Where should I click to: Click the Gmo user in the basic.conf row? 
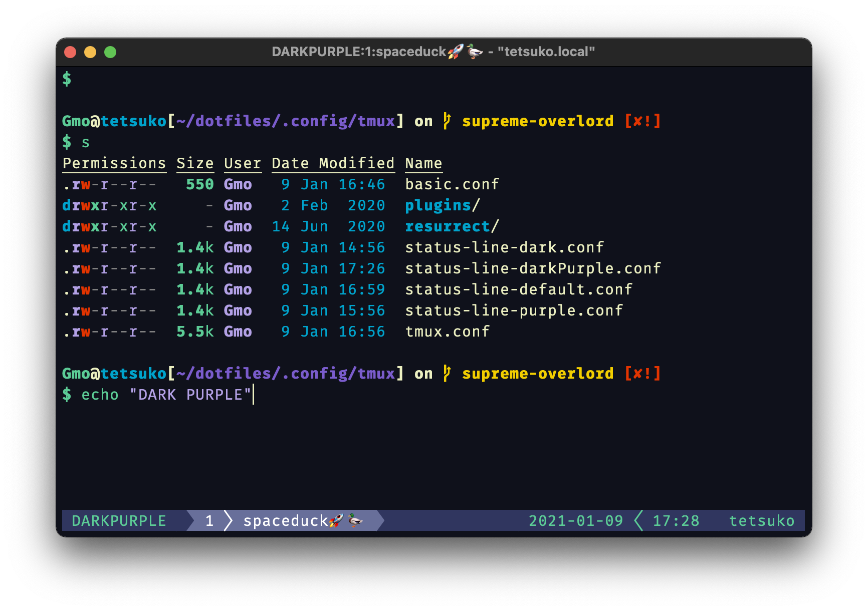238,184
